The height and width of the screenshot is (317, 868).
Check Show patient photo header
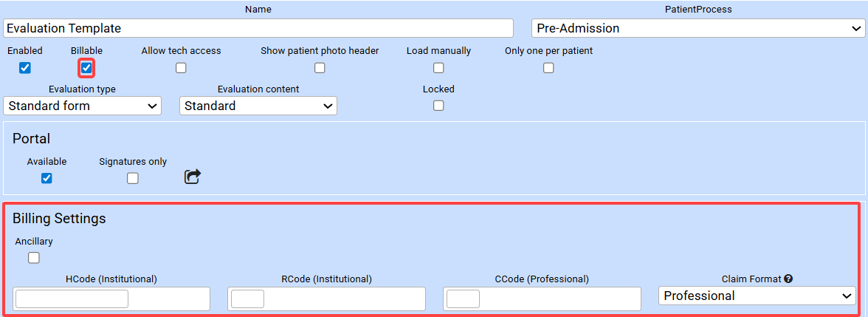click(320, 68)
